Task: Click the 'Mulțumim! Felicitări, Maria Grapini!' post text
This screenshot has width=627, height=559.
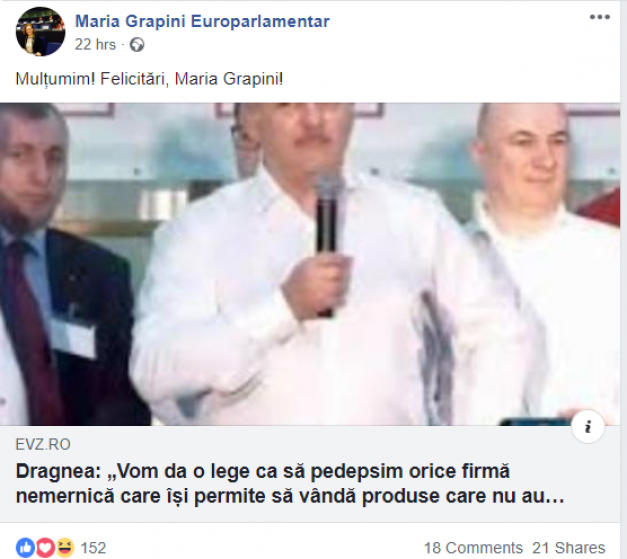Action: coord(149,79)
